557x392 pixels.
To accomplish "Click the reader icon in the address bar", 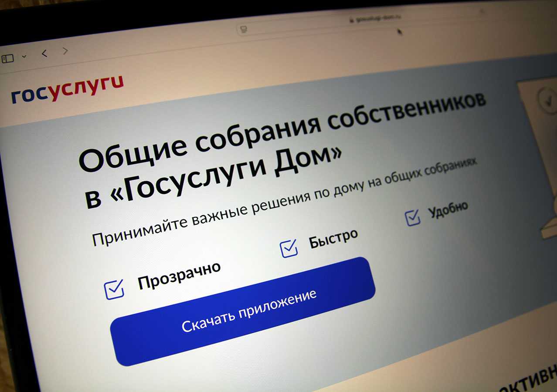I will click(244, 29).
